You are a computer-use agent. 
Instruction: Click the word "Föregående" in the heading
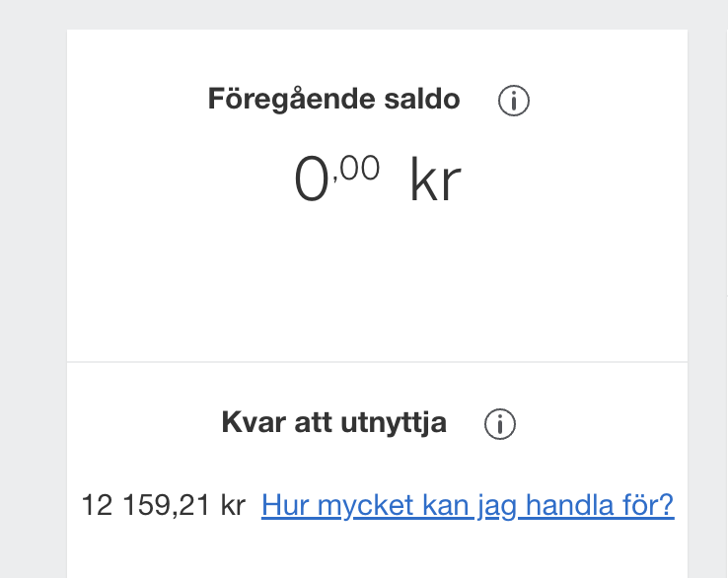pos(291,100)
